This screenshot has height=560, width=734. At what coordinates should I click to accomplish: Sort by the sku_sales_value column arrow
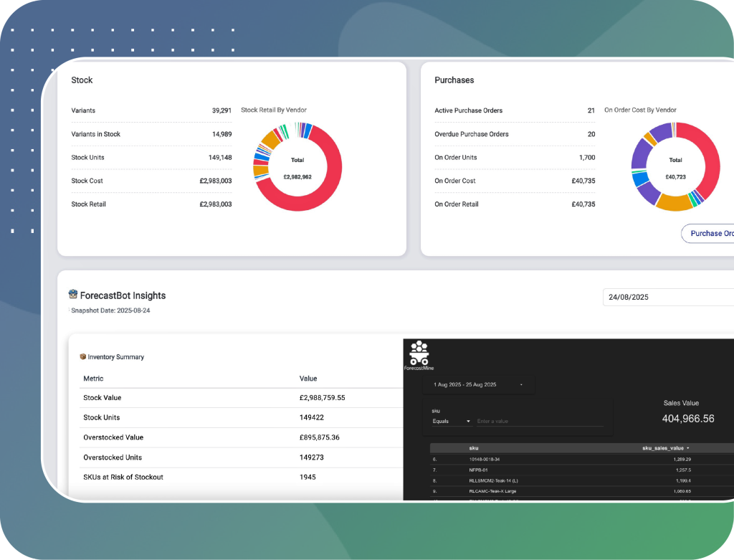[688, 447]
